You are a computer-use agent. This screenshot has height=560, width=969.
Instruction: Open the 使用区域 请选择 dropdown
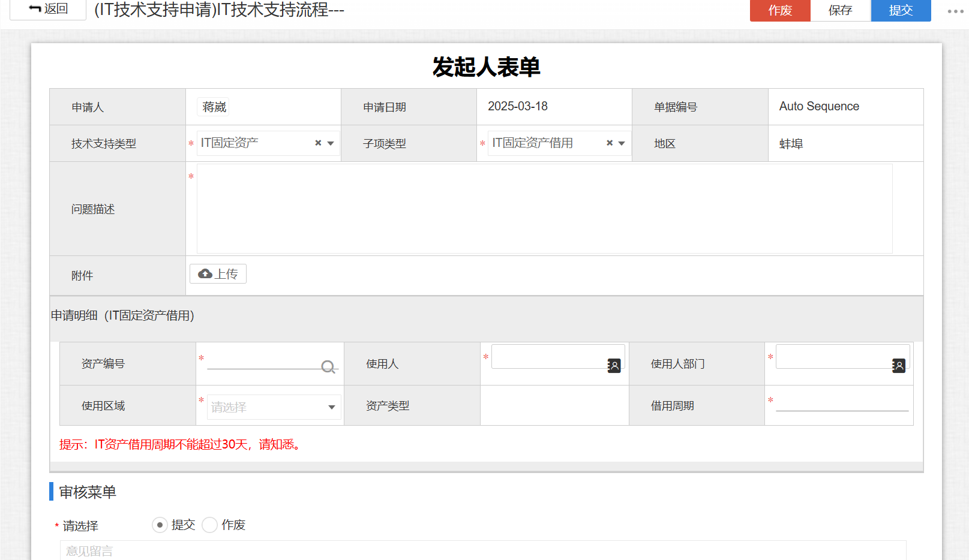274,407
